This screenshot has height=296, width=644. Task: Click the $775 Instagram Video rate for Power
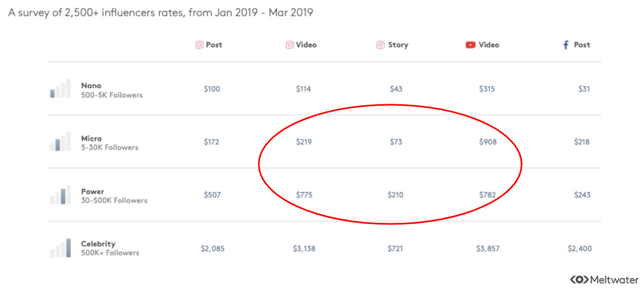pyautogui.click(x=304, y=195)
